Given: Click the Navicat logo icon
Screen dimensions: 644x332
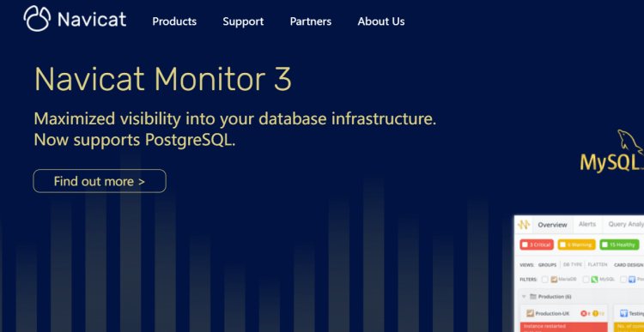Looking at the screenshot, I should point(37,19).
